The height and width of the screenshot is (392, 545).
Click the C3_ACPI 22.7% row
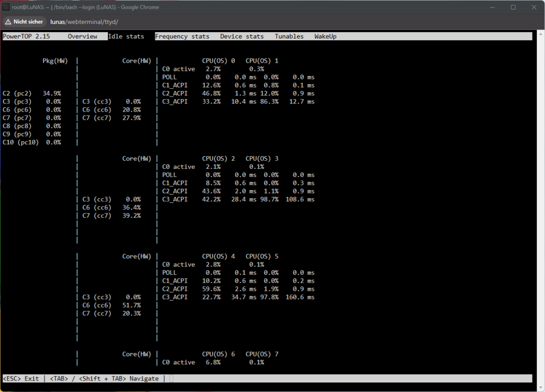pyautogui.click(x=238, y=298)
